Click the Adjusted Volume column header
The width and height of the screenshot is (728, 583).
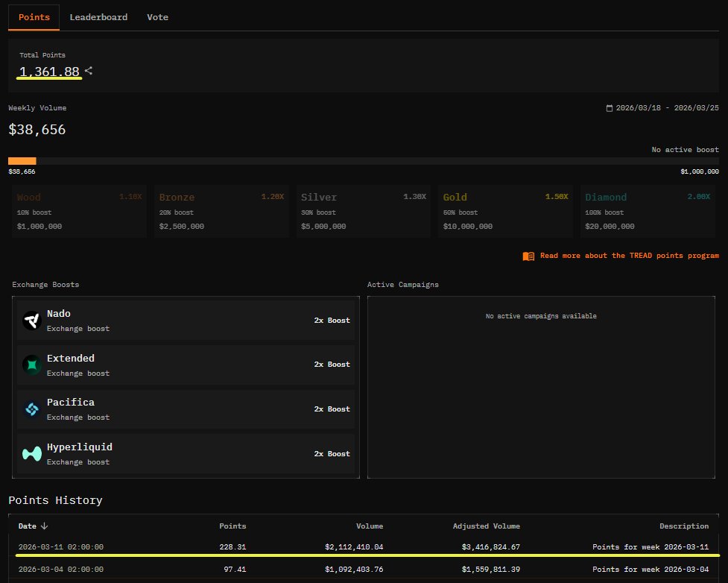tap(486, 526)
